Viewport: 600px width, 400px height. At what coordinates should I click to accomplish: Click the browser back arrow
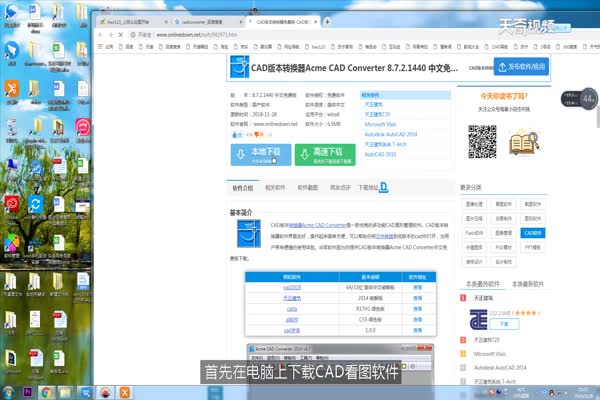pos(101,35)
